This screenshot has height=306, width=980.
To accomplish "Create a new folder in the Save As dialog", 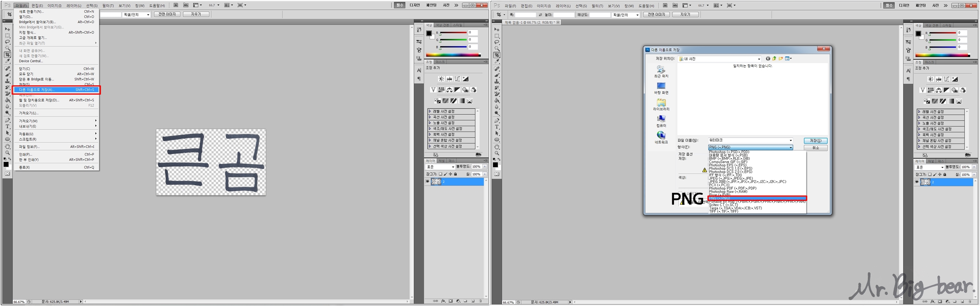I will click(781, 59).
